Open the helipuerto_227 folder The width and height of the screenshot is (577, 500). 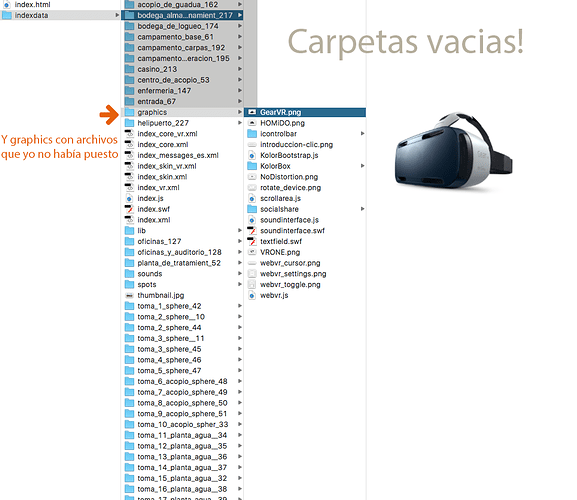[183, 123]
